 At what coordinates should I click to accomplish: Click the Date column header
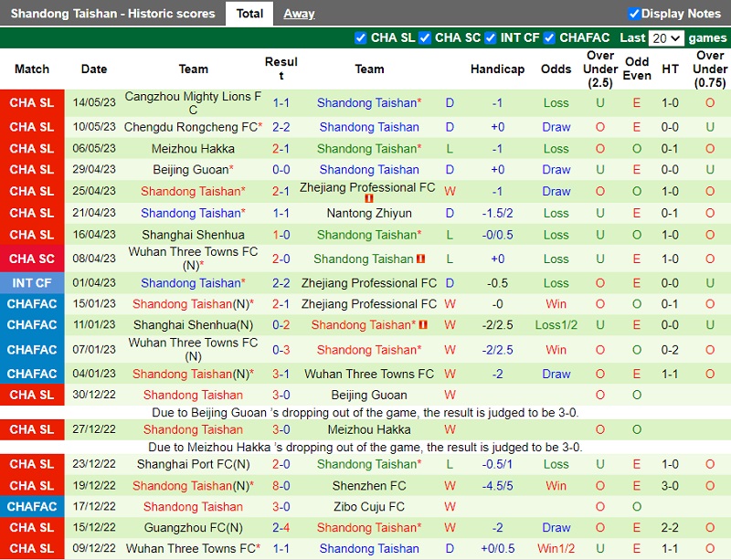(93, 69)
